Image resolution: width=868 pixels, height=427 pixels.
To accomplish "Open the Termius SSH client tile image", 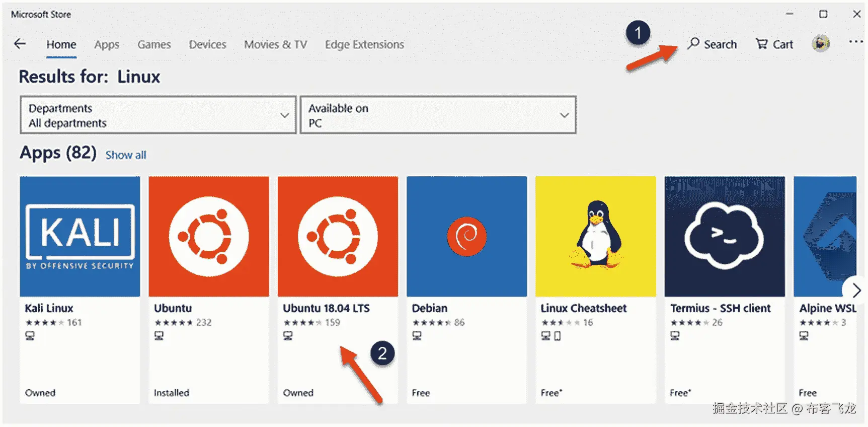I will click(725, 236).
